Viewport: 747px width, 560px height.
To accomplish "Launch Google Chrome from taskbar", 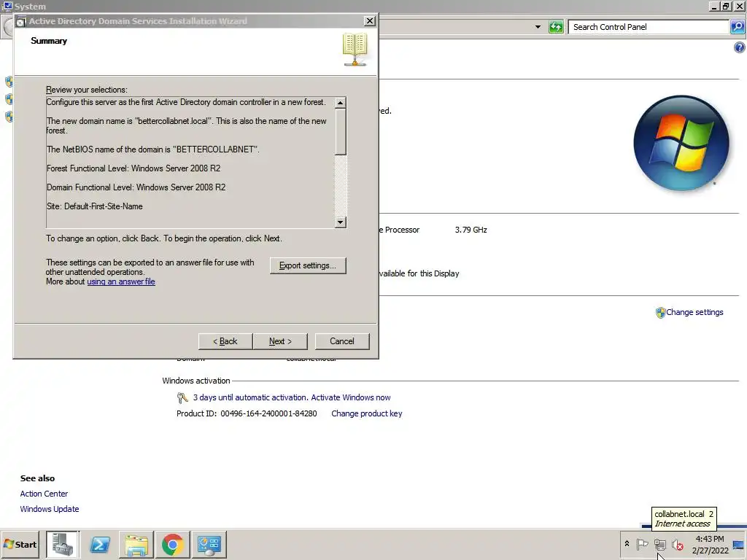I will (x=173, y=544).
